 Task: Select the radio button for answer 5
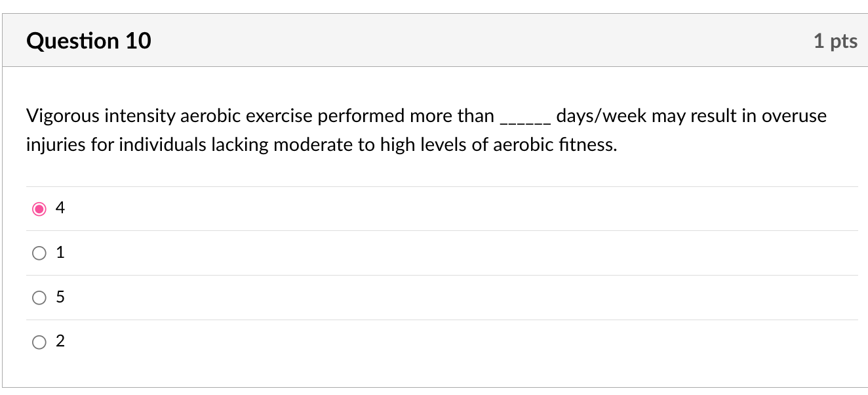point(39,297)
